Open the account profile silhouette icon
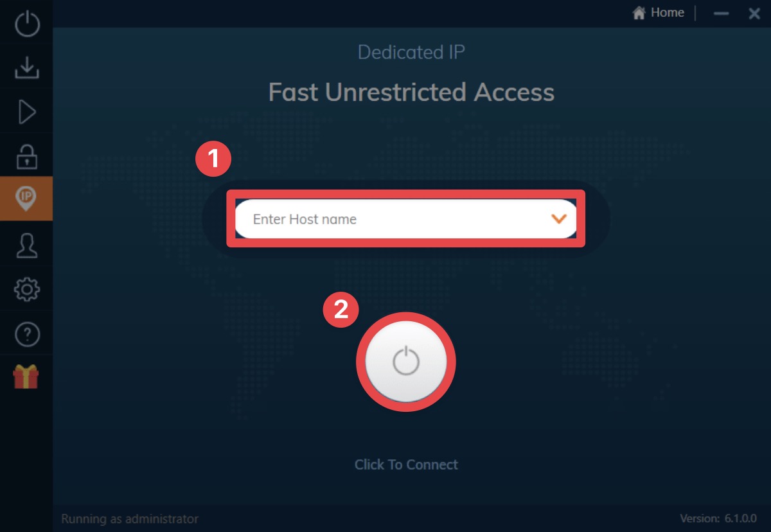This screenshot has height=532, width=771. tap(27, 245)
